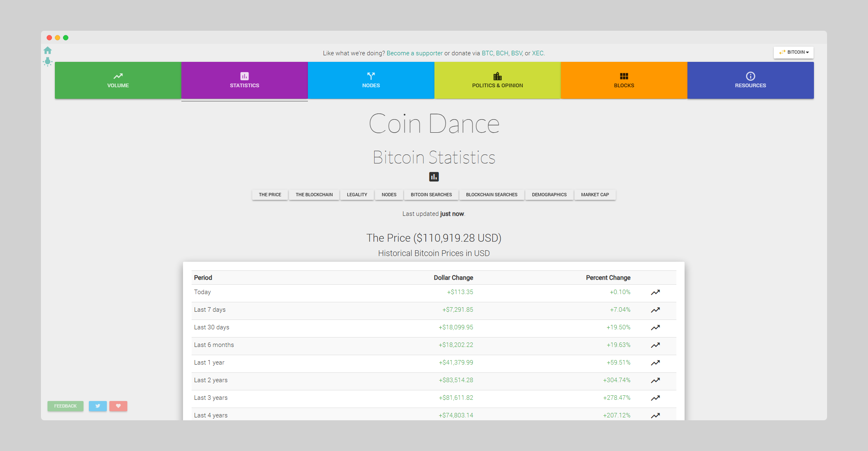Click the heart donate button
Screen dimensions: 868x451
[x=118, y=406]
